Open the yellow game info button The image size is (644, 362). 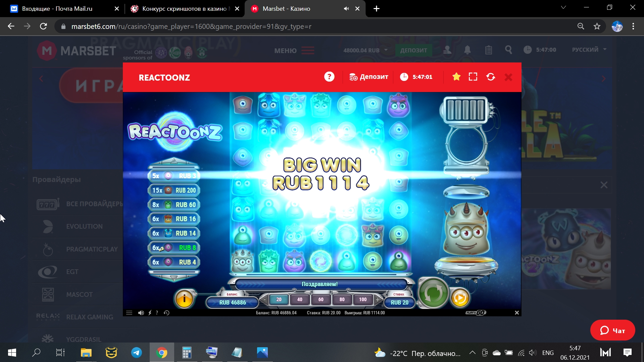pos(184,298)
